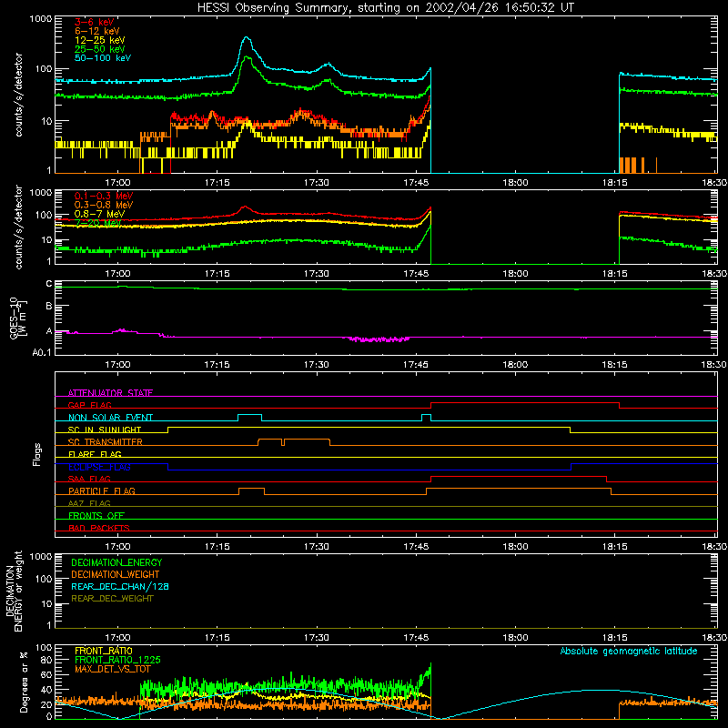Click the GOES-10 axis label
The height and width of the screenshot is (728, 728).
coord(14,318)
